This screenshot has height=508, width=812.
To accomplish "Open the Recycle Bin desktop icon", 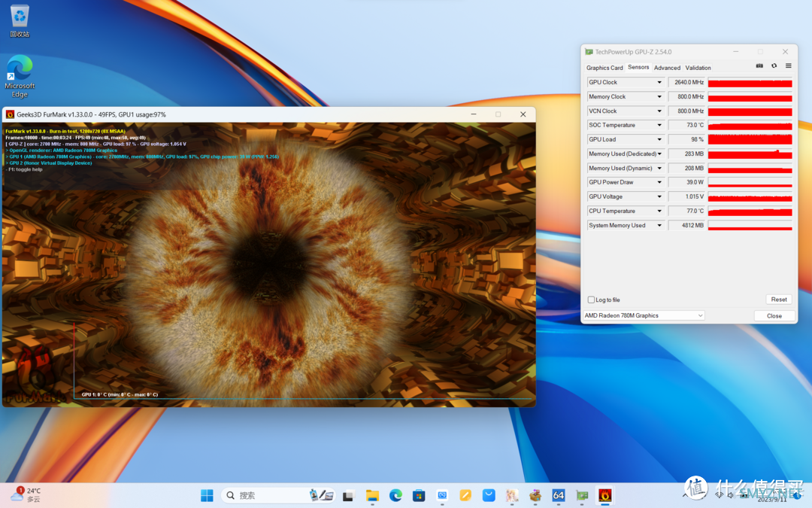I will click(x=20, y=21).
